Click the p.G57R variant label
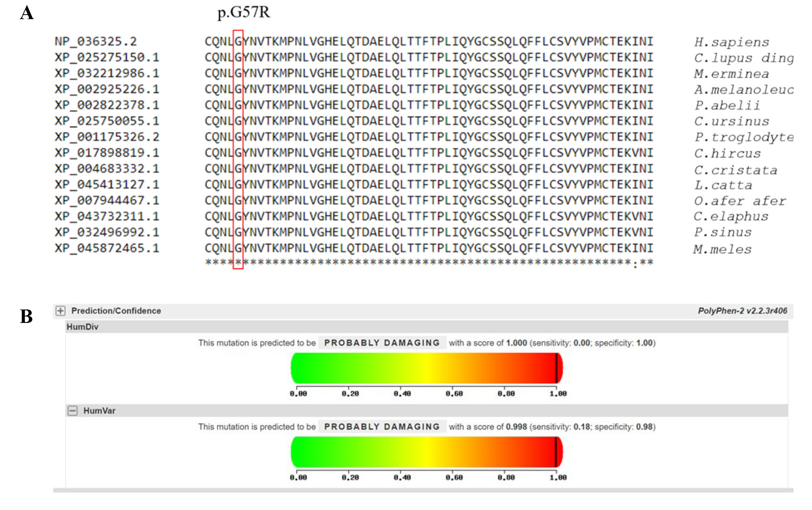Image resolution: width=812 pixels, height=510 pixels. (244, 12)
